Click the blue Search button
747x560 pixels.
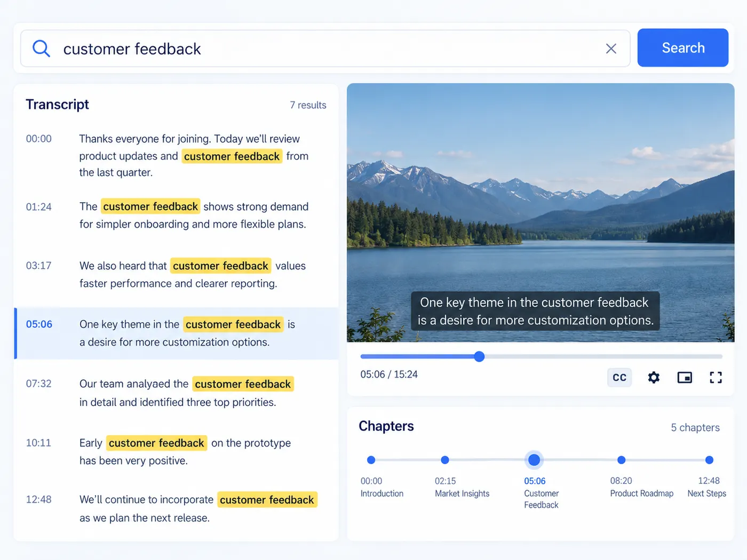683,48
